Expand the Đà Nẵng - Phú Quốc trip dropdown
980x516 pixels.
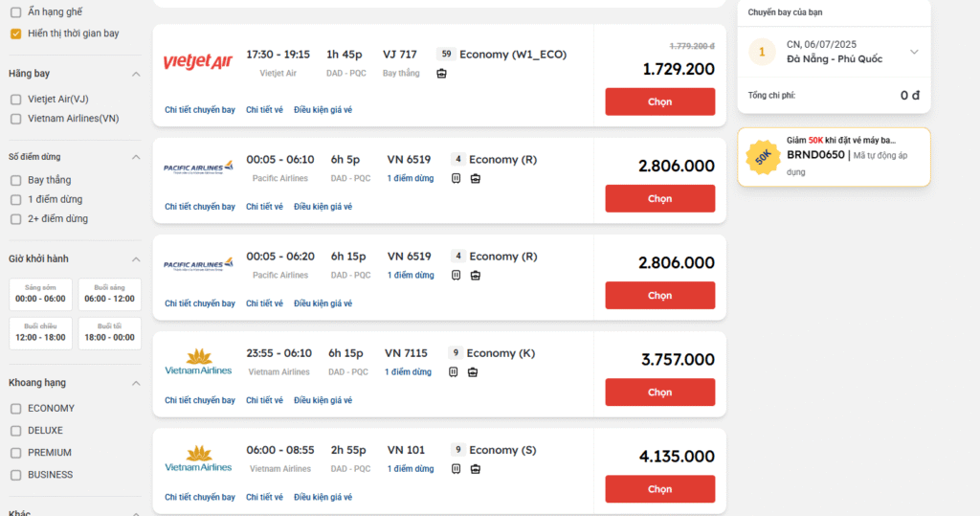point(914,52)
